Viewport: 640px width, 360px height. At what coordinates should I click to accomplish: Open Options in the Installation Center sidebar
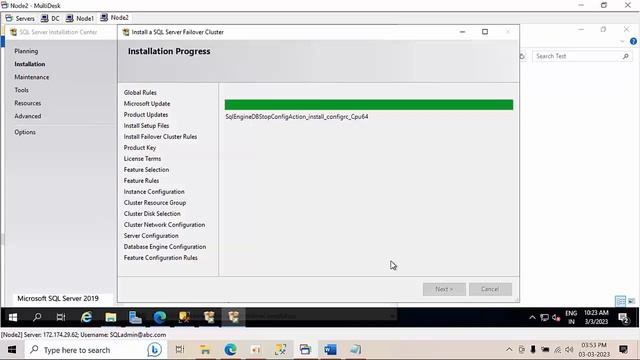click(x=25, y=132)
